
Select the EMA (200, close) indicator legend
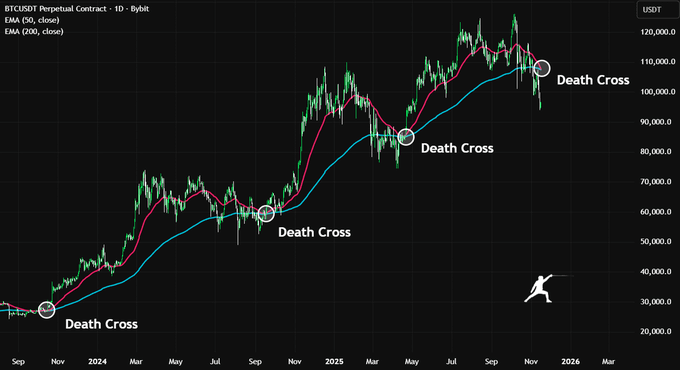coord(34,31)
